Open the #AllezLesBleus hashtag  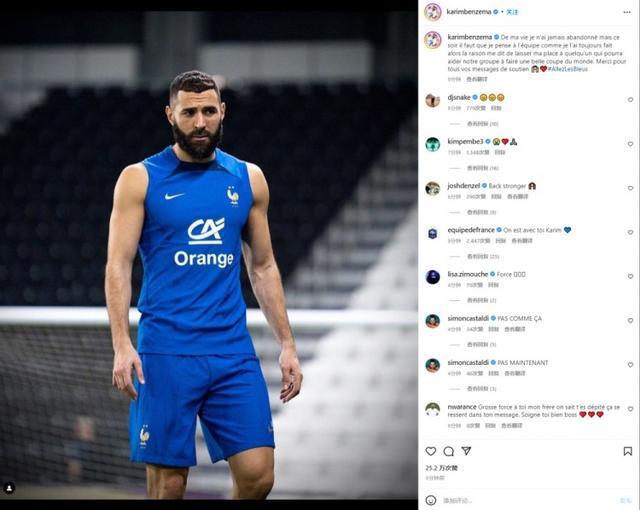pyautogui.click(x=568, y=69)
